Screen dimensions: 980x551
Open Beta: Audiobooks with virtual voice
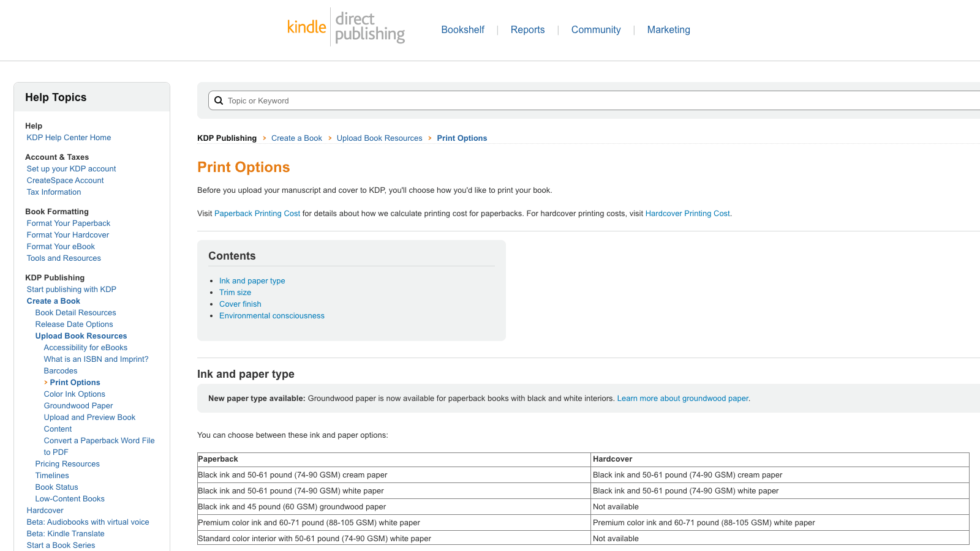(88, 522)
